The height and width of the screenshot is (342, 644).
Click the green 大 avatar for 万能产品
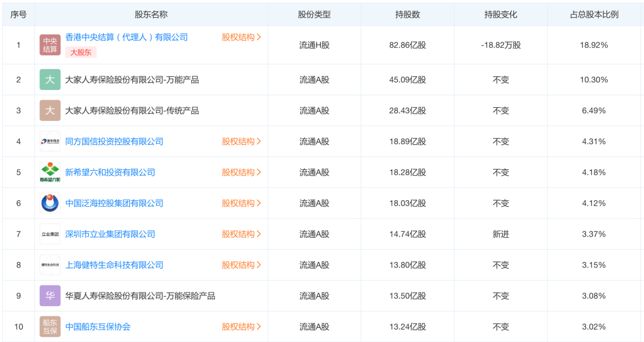click(x=50, y=80)
